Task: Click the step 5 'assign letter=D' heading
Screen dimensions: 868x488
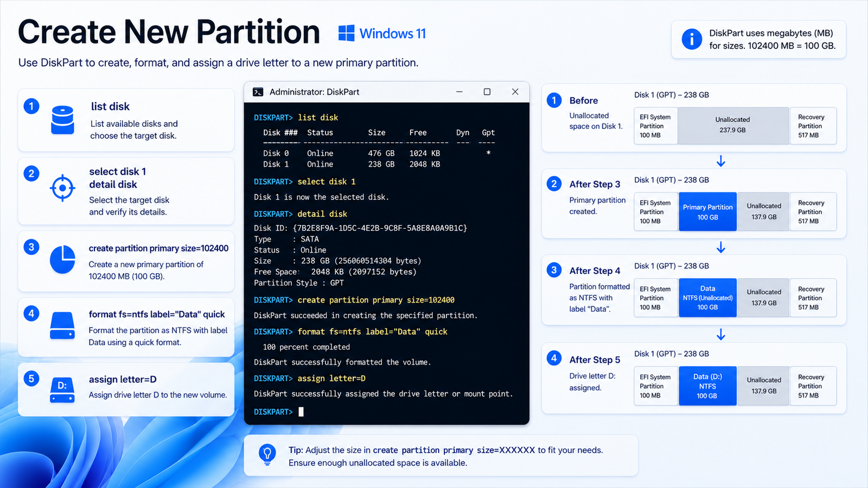Action: click(123, 380)
